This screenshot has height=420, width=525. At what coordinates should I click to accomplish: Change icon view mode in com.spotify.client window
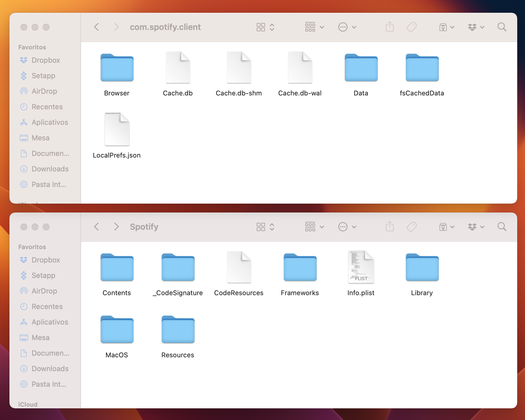tap(265, 27)
